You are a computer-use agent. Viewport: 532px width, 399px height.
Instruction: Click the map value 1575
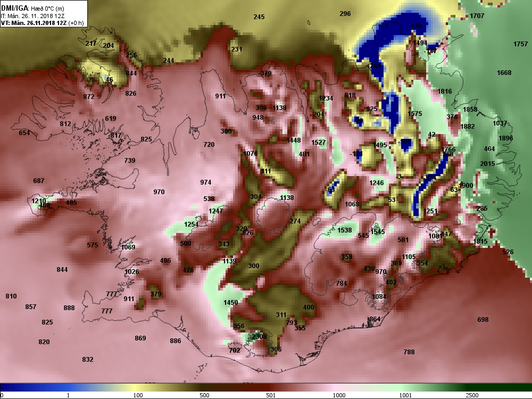(414, 114)
